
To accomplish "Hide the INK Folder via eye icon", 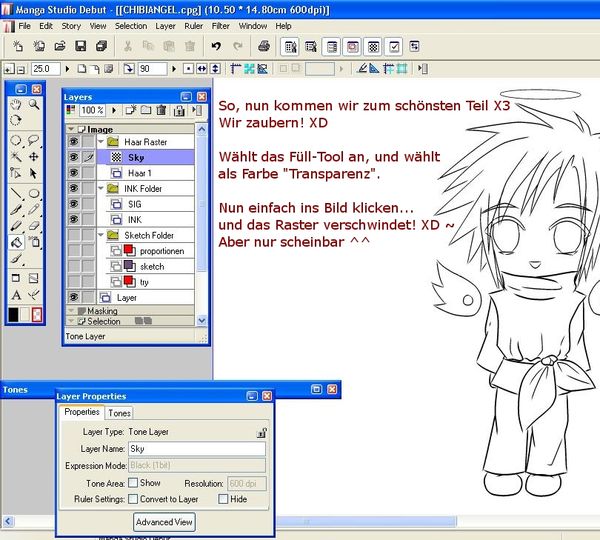I will point(73,188).
